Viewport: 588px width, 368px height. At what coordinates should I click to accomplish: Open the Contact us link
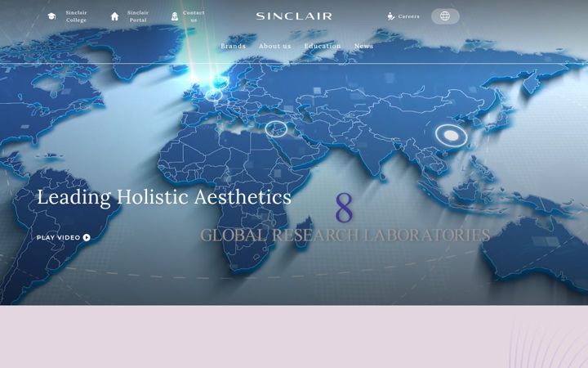point(194,16)
